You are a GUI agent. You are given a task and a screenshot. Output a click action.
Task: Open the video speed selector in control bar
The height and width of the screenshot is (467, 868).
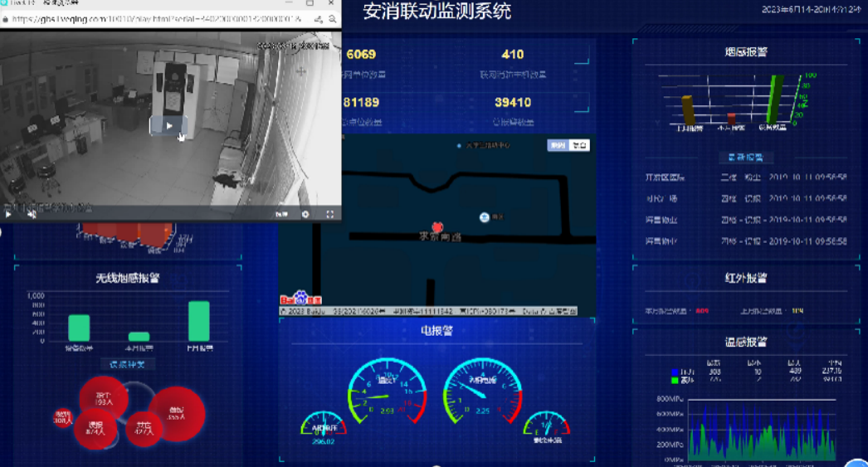(282, 214)
